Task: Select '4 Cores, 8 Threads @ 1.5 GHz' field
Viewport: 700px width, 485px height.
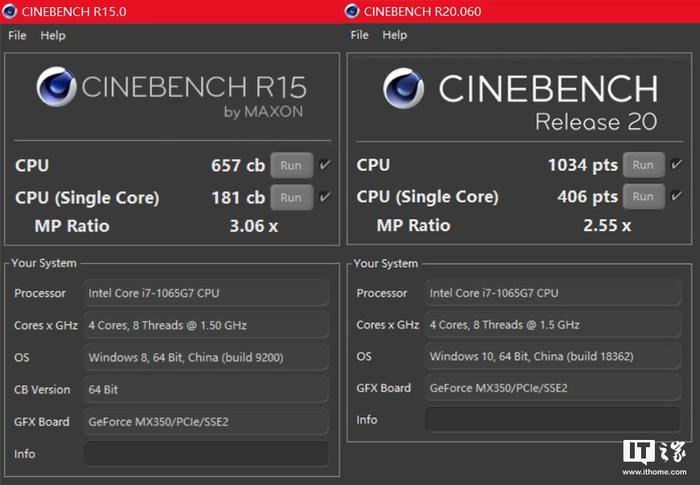Action: [553, 325]
